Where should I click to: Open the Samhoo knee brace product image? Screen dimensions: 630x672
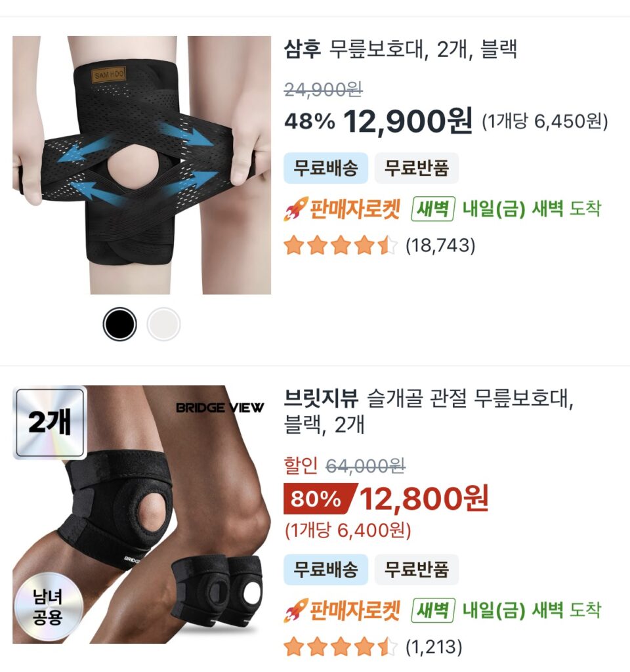(142, 165)
